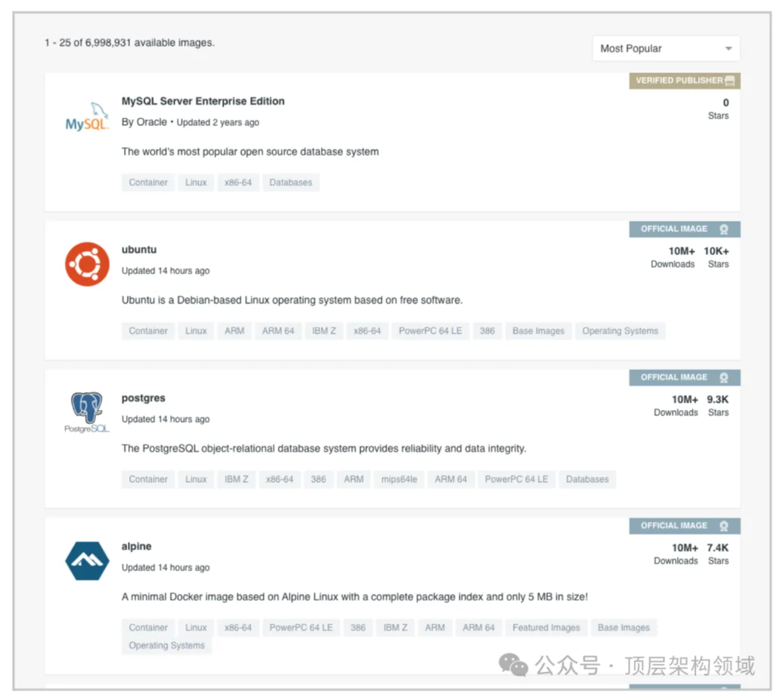782x700 pixels.
Task: Click postgres Official Image ribbon icon
Action: (723, 378)
